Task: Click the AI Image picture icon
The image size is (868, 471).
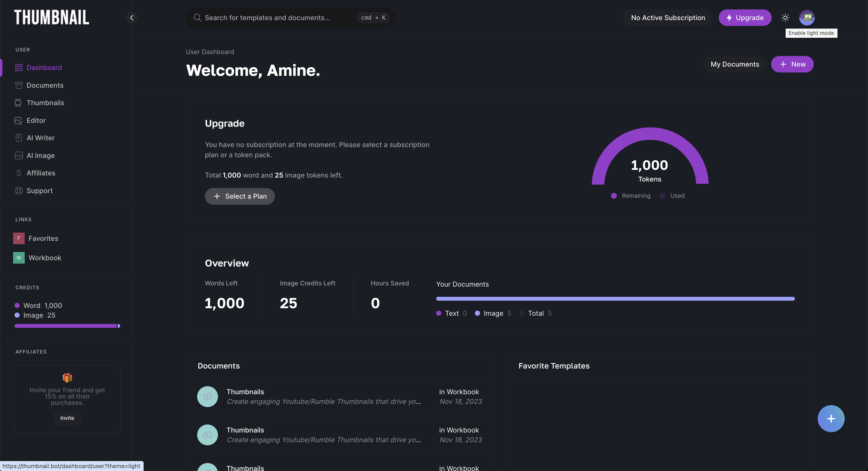Action: click(19, 156)
